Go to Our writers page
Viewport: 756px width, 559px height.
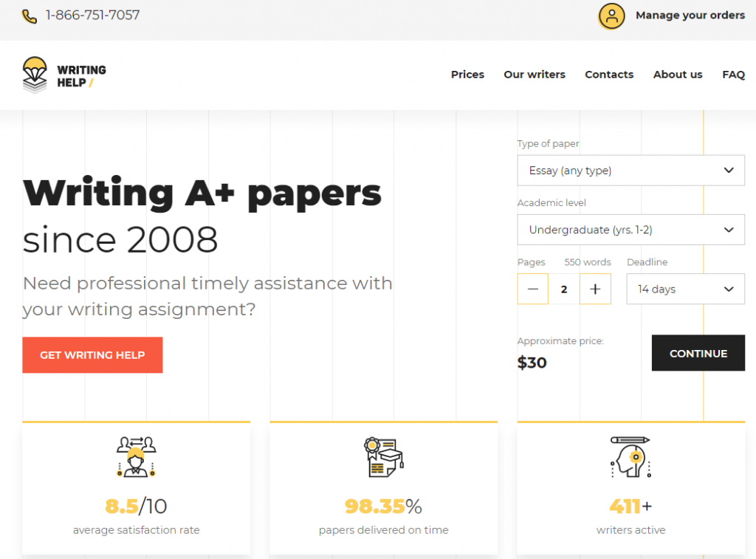(x=535, y=75)
